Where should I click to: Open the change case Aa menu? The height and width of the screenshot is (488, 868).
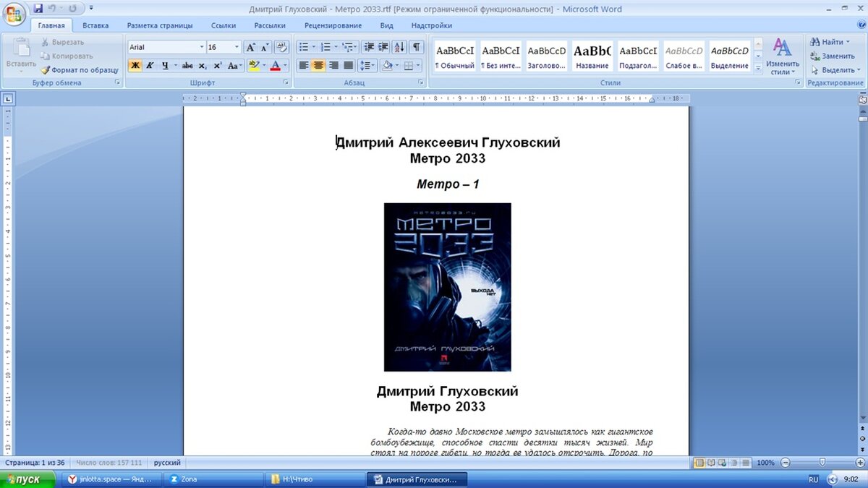click(234, 65)
